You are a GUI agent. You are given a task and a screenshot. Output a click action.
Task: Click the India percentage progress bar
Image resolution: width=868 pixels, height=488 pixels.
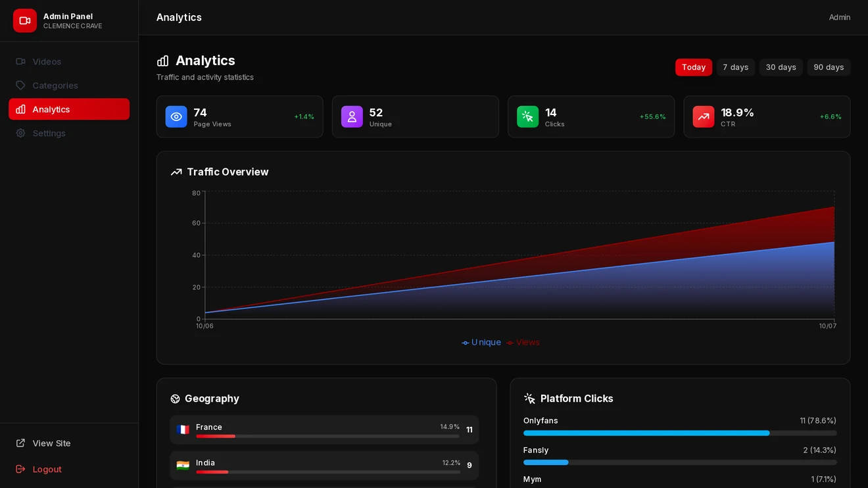tap(327, 472)
